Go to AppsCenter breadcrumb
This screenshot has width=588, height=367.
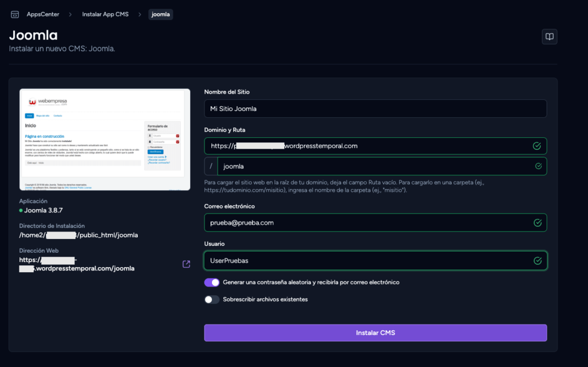pos(42,14)
